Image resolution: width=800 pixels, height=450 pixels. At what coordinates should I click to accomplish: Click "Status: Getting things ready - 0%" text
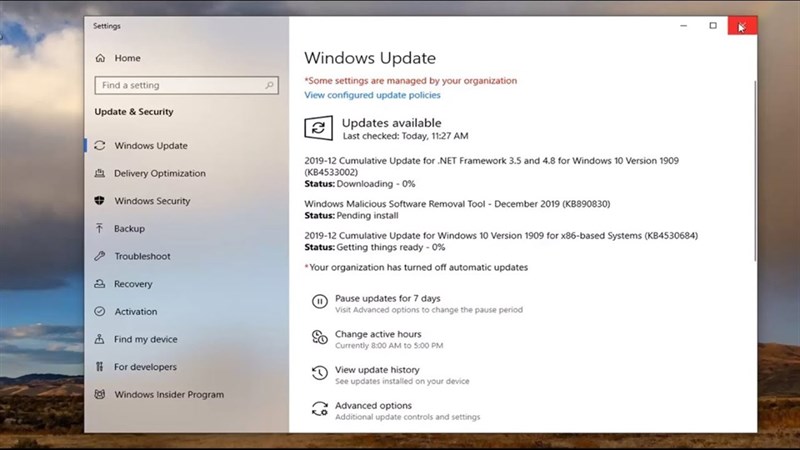pyautogui.click(x=374, y=247)
